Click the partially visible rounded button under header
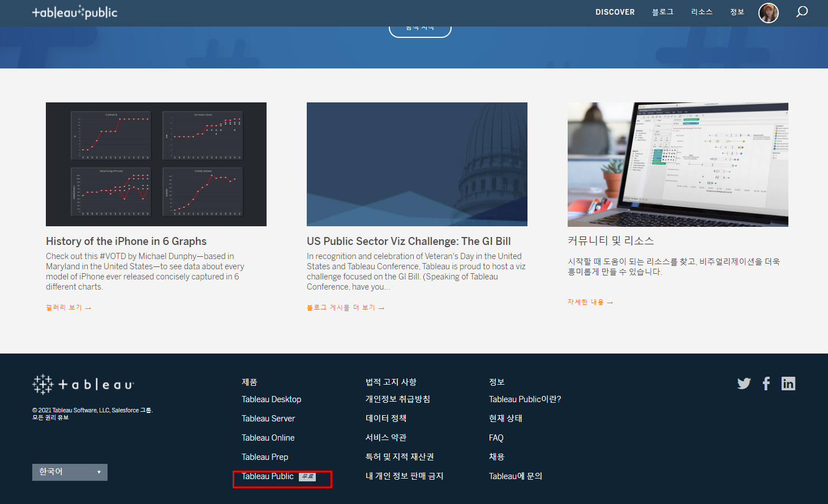Viewport: 828px width, 504px height. coord(420,31)
